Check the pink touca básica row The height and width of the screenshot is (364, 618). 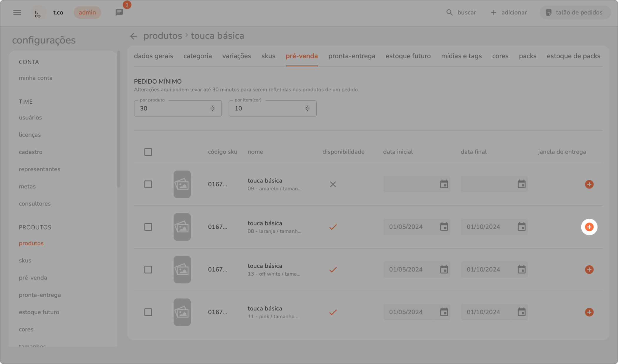pos(148,312)
